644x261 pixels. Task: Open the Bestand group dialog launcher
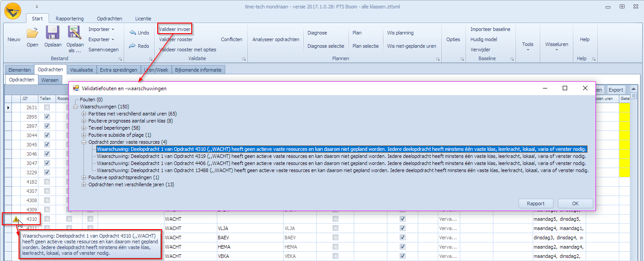click(x=120, y=59)
